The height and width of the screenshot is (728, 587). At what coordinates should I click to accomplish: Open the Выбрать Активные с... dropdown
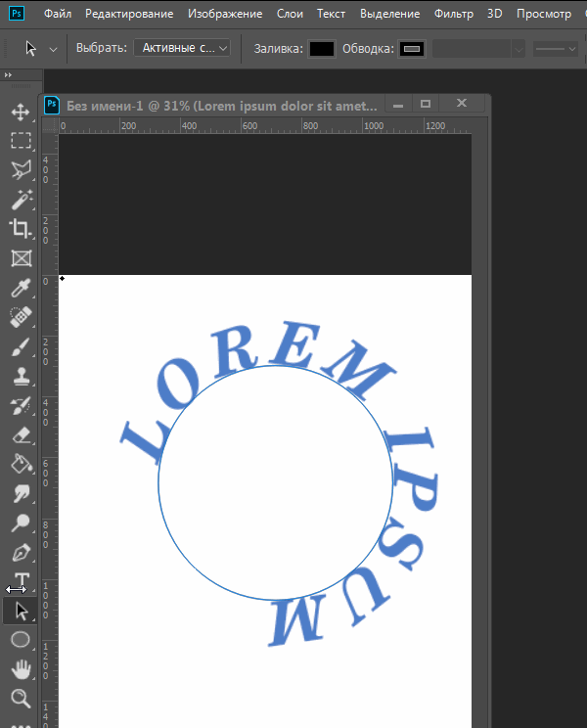click(x=182, y=48)
